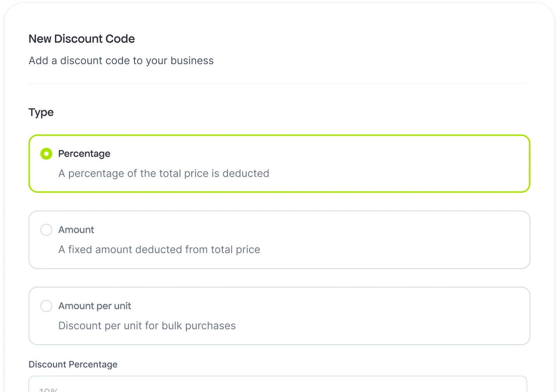Select the Percentage radio button
Image resolution: width=559 pixels, height=392 pixels.
point(46,154)
